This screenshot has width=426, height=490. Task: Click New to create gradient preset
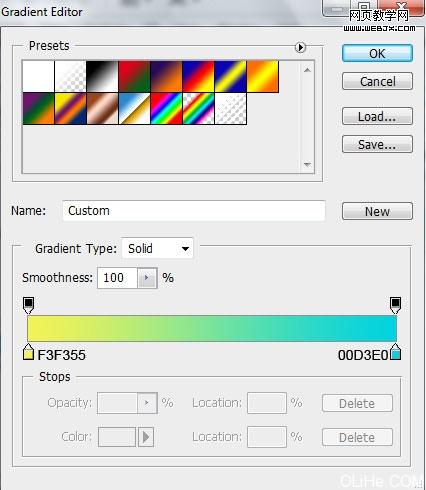(x=377, y=211)
